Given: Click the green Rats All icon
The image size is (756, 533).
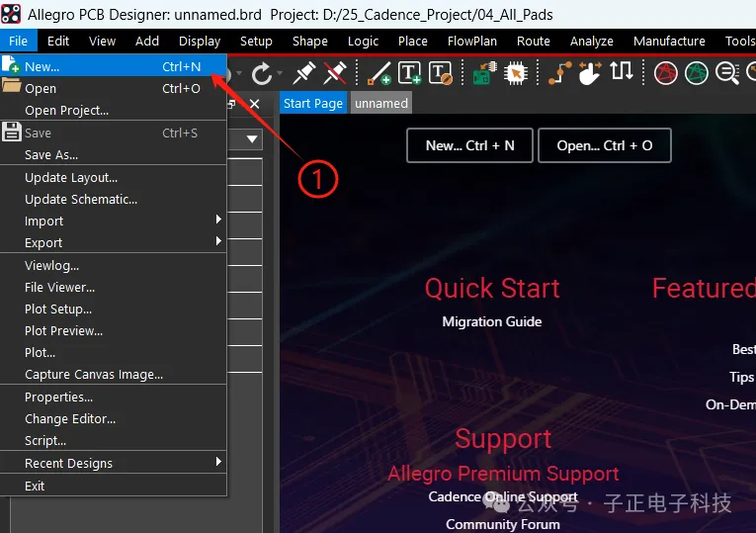Looking at the screenshot, I should (x=697, y=73).
